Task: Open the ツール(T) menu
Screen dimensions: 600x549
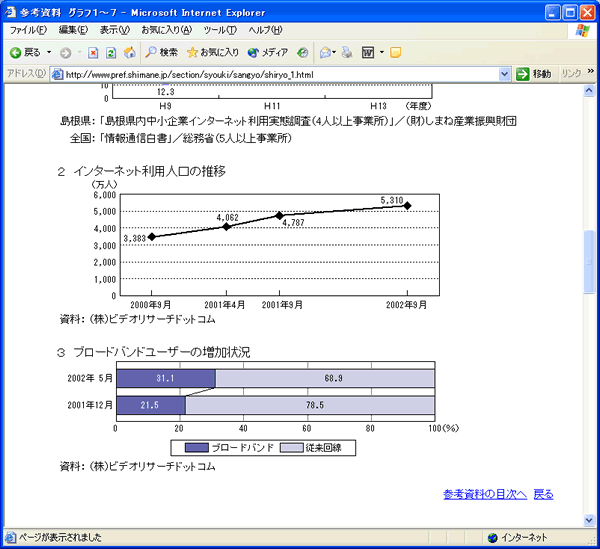Action: pyautogui.click(x=220, y=30)
